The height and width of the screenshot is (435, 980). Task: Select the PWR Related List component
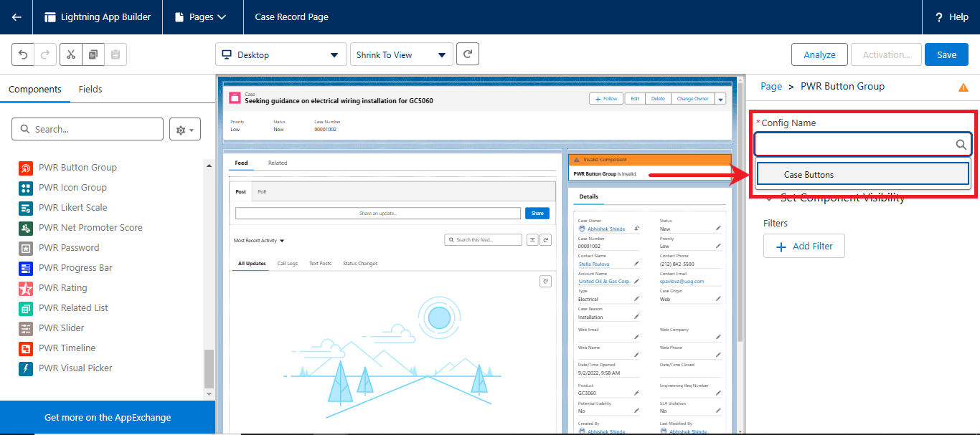click(73, 308)
